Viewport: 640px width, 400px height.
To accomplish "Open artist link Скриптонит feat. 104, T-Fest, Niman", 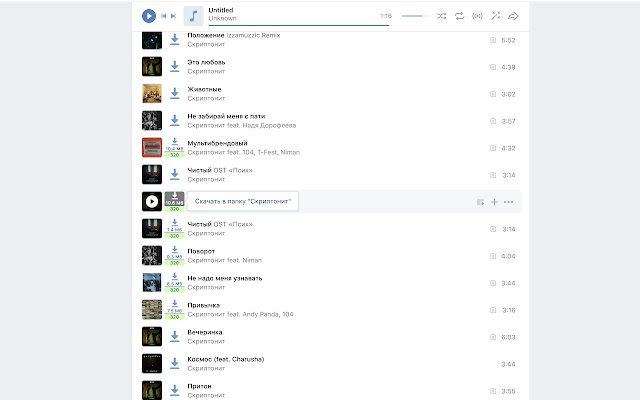I will (244, 152).
